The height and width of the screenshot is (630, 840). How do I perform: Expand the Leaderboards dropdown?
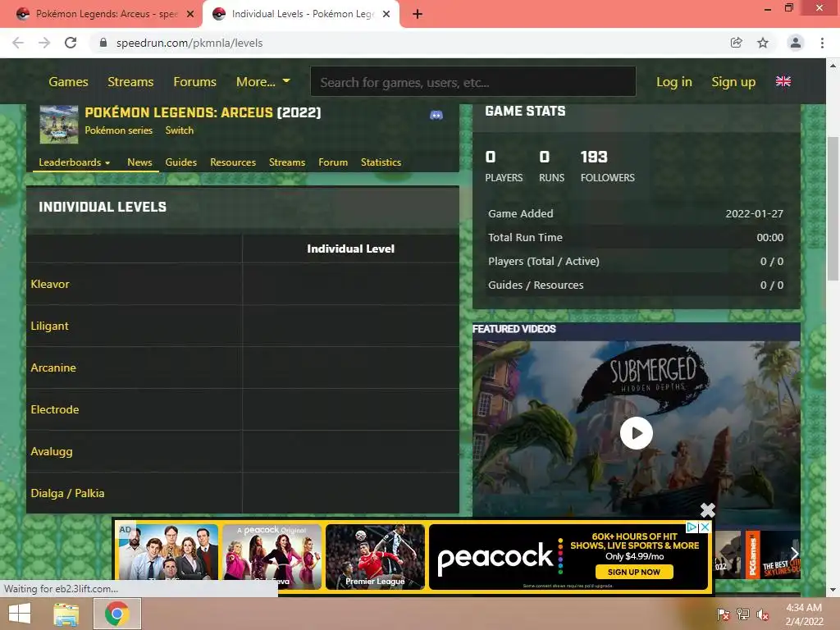tap(75, 162)
